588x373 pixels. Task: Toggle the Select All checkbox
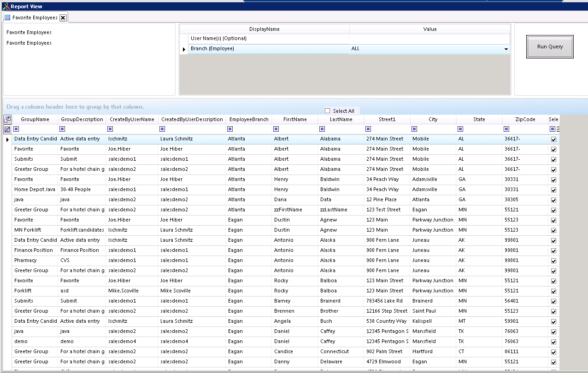point(328,111)
